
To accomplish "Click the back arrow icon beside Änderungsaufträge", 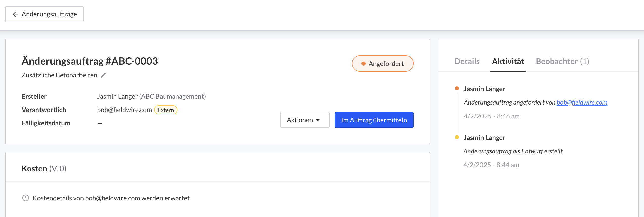I will click(16, 14).
